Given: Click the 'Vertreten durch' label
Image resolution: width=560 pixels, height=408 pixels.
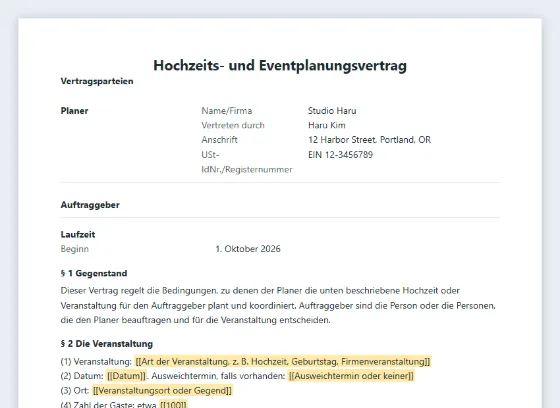Looking at the screenshot, I should 233,125.
